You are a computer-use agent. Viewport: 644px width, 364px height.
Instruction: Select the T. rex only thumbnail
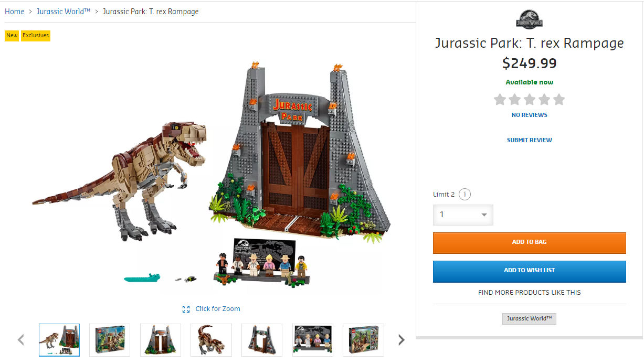[211, 340]
